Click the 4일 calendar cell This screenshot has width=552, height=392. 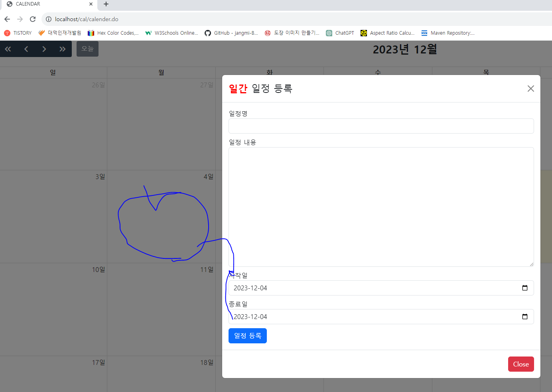(x=161, y=217)
